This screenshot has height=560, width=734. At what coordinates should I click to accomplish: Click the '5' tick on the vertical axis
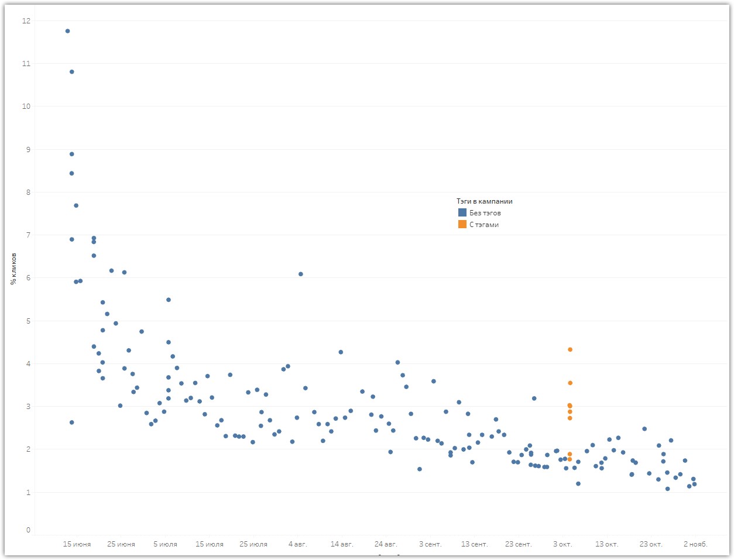tap(28, 321)
